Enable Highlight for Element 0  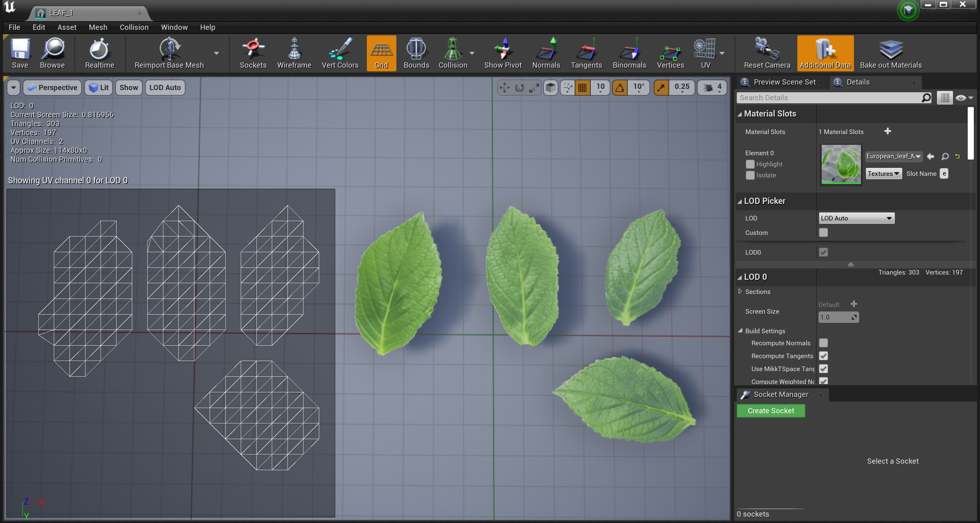click(750, 164)
